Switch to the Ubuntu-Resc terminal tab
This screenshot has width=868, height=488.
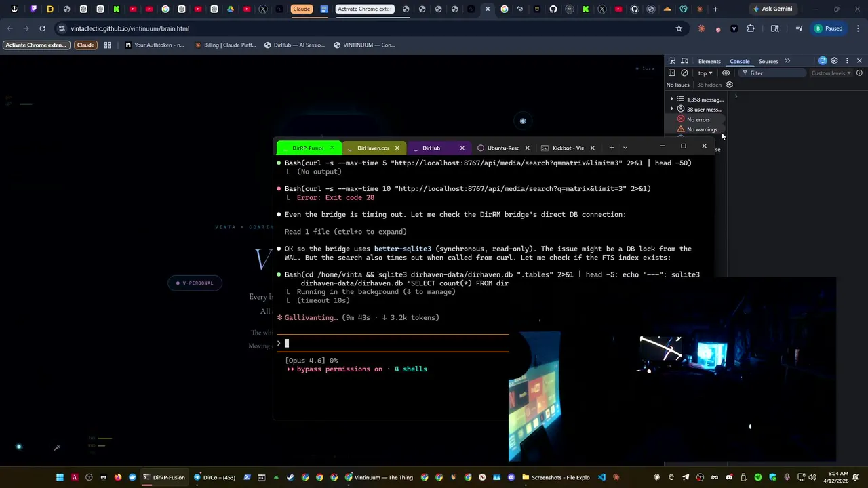pyautogui.click(x=502, y=148)
